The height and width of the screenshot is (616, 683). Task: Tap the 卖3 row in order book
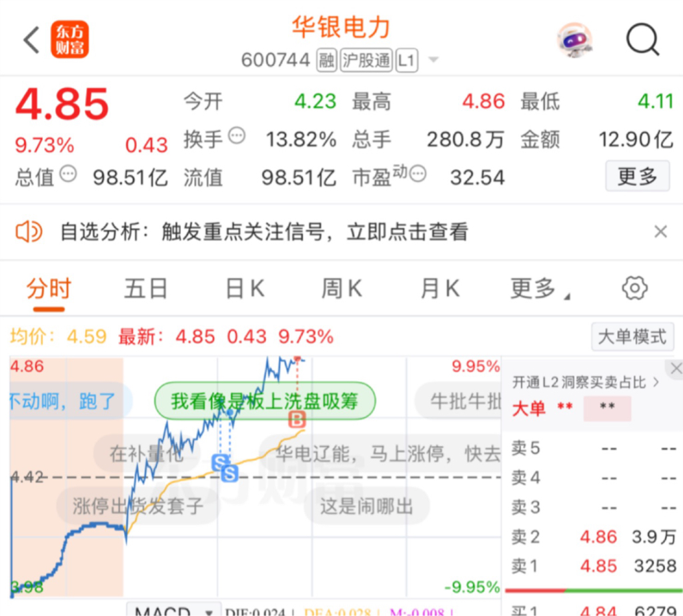(594, 507)
